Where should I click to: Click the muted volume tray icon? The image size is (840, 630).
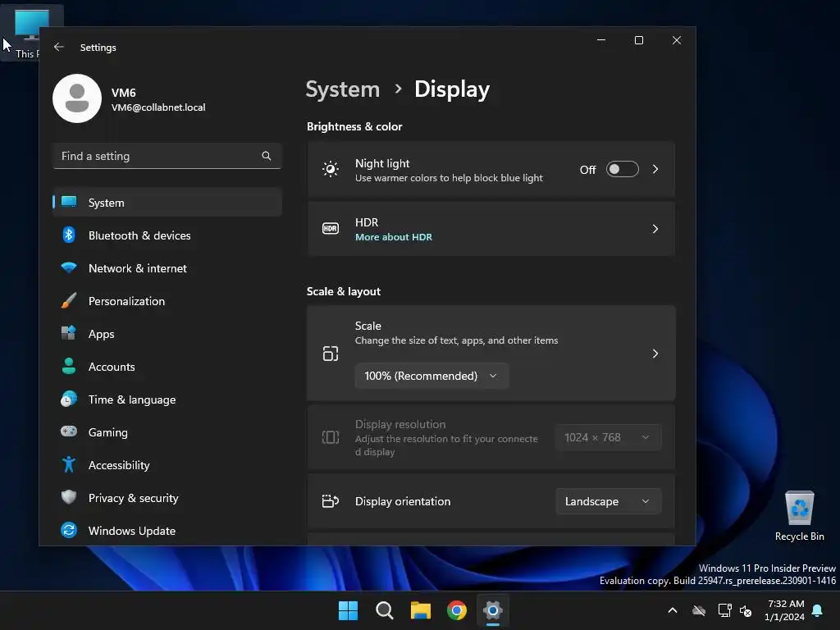[x=746, y=610]
